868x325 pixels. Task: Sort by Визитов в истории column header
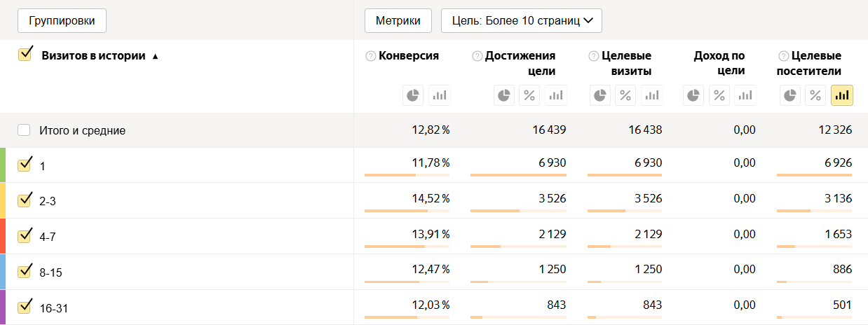[x=93, y=56]
